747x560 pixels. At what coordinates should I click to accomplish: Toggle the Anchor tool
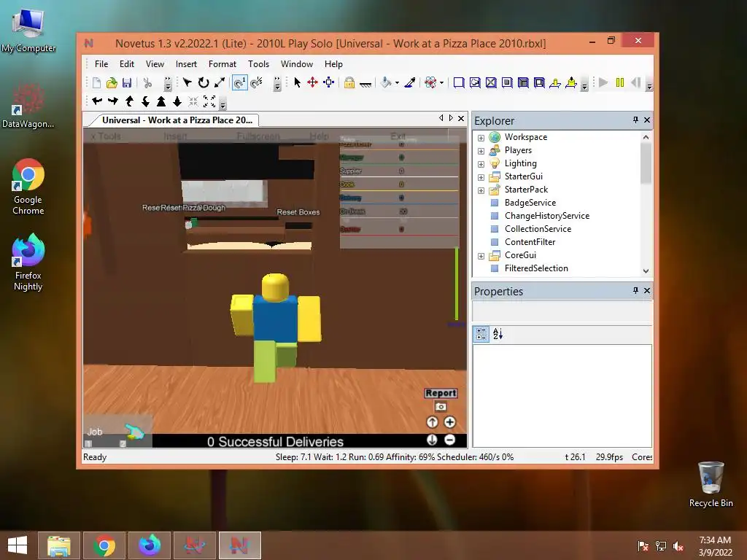pyautogui.click(x=365, y=84)
